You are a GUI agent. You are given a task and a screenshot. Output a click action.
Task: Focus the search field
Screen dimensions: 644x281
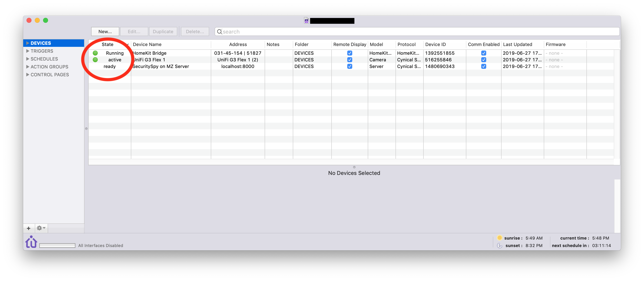pyautogui.click(x=417, y=31)
